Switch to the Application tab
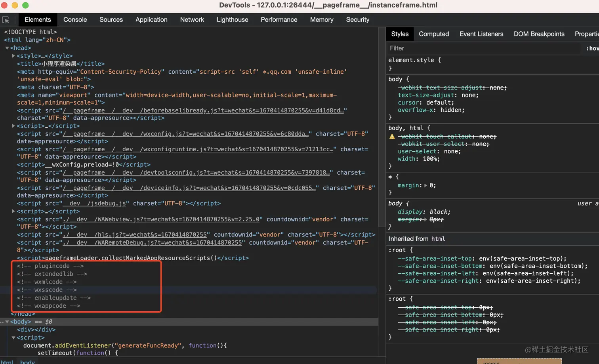 point(151,20)
